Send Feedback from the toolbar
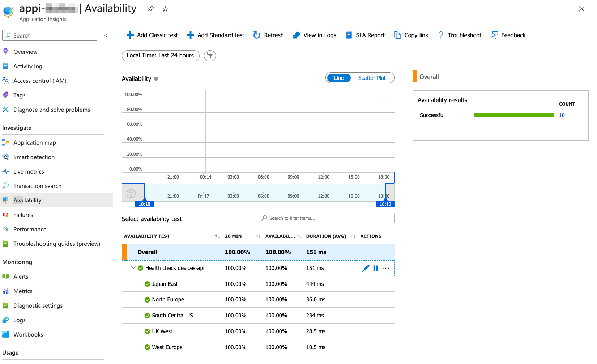Screen dimensions: 597x364 pyautogui.click(x=508, y=35)
